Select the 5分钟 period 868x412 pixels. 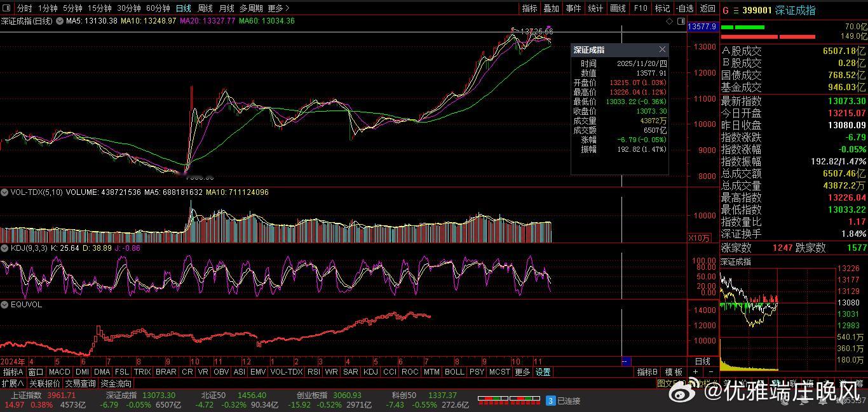[72, 8]
